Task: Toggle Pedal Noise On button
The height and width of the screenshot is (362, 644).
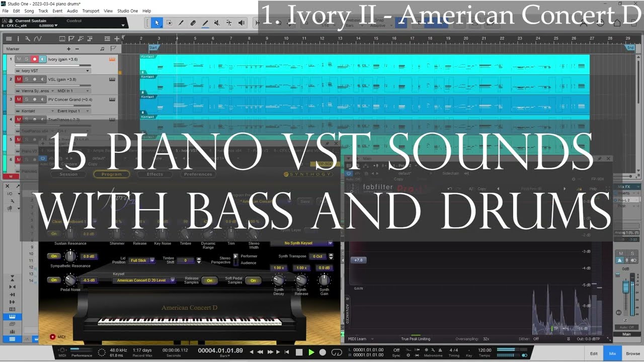Action: click(54, 280)
